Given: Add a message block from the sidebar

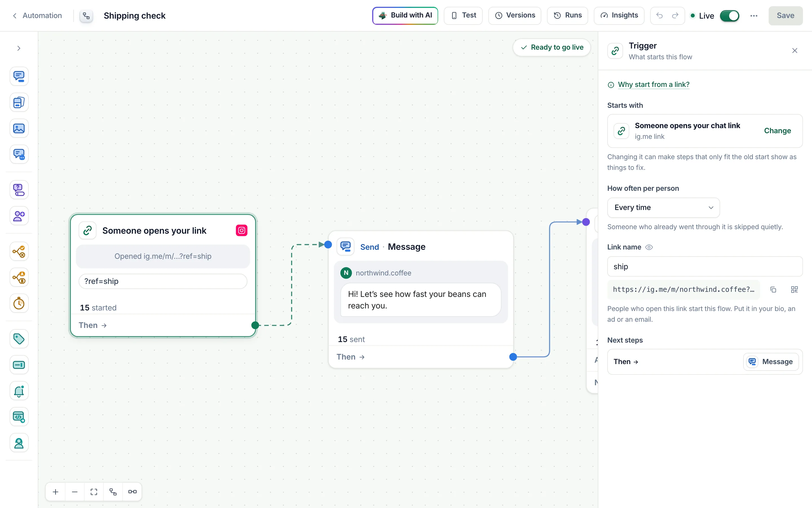Looking at the screenshot, I should (x=19, y=76).
